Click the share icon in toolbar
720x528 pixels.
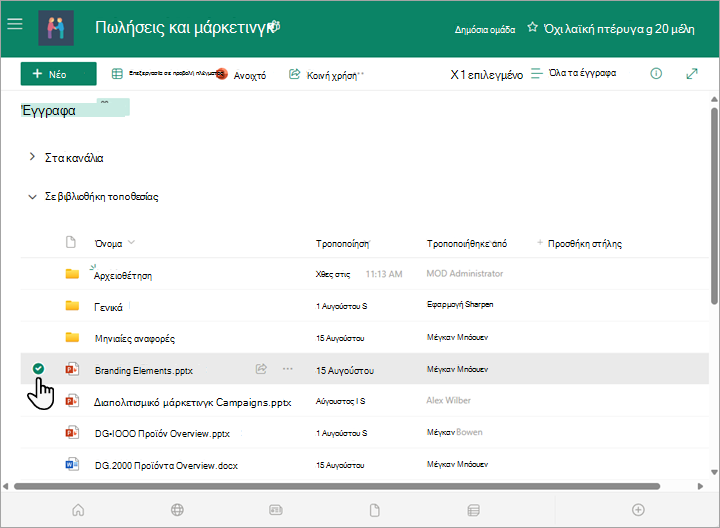(294, 74)
